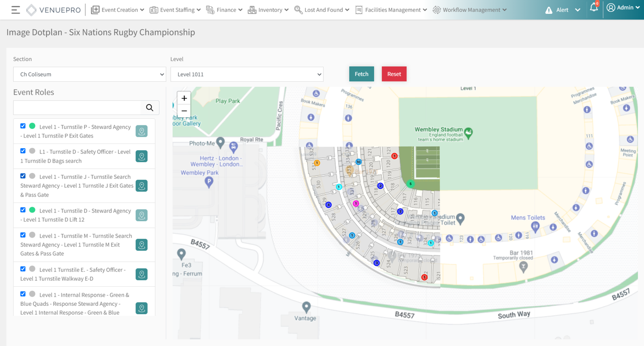
Task: Click the Event Roles search field
Action: click(x=77, y=108)
